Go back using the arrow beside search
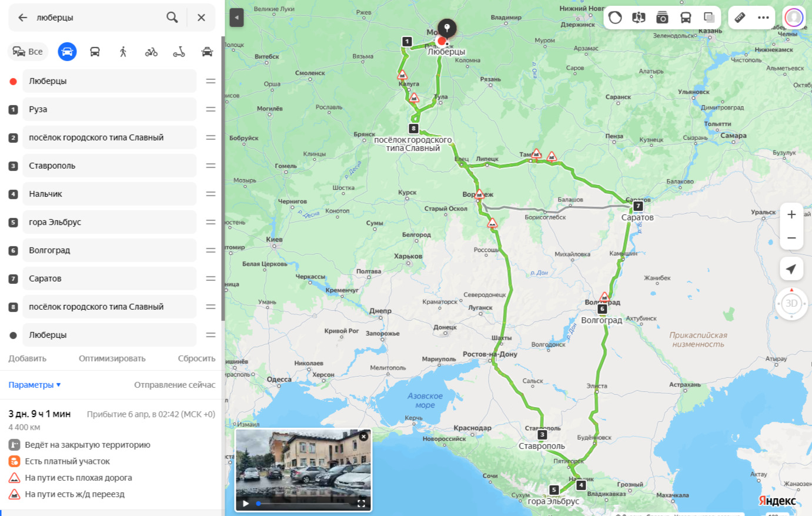 [22, 18]
